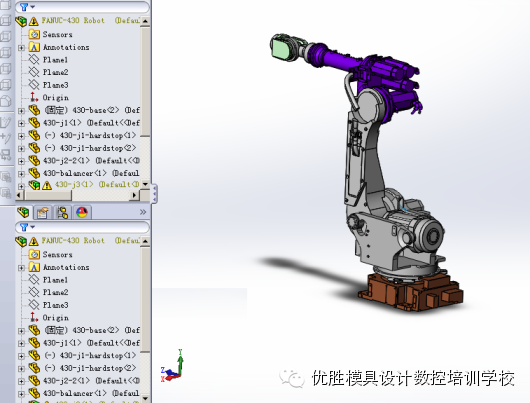Select the Origin icon in upper tree

(34, 97)
